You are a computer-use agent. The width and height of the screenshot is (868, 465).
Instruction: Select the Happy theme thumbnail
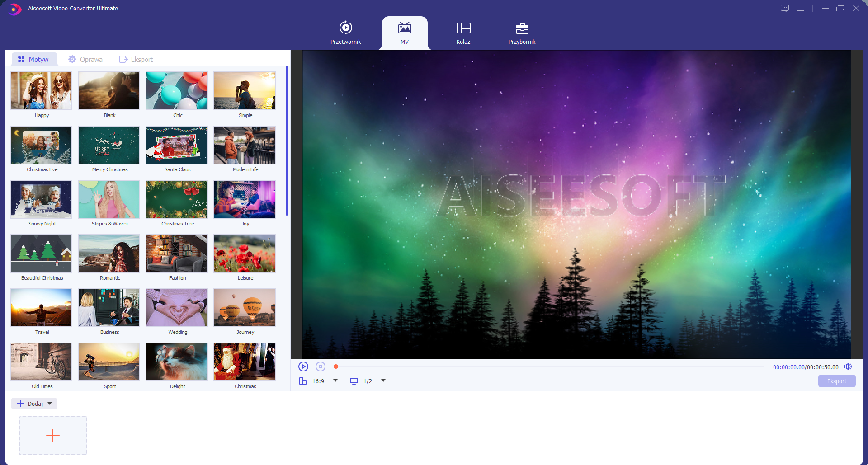pyautogui.click(x=41, y=91)
